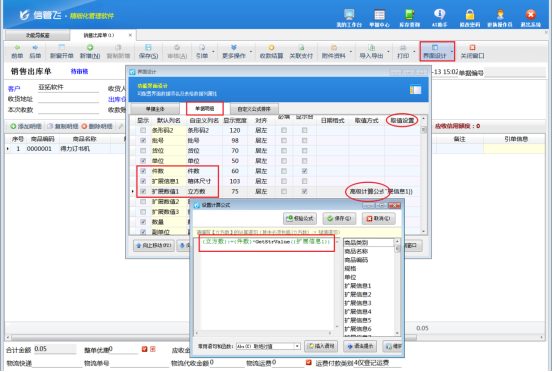553x372 pixels.
Task: Click 删除明细 red button
Action: (x=97, y=126)
